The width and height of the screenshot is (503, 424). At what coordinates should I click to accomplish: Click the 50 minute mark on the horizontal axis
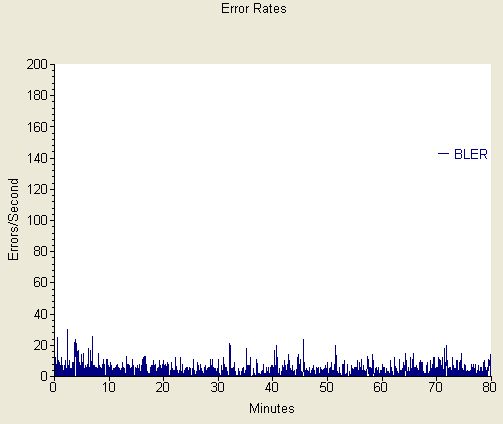(x=327, y=387)
